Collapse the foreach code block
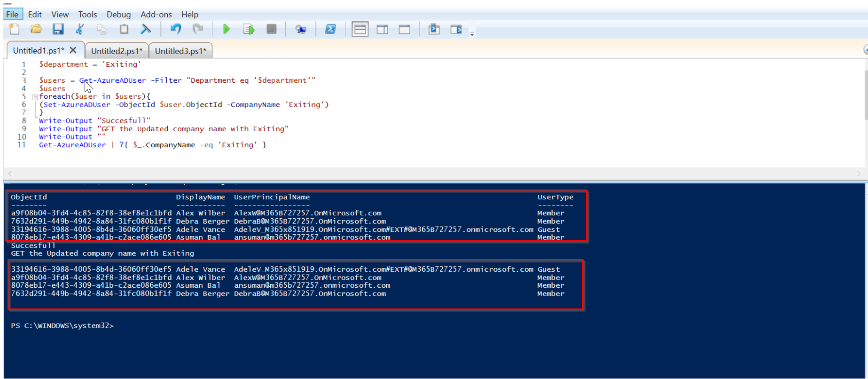Image resolution: width=868 pixels, height=379 pixels. click(35, 97)
